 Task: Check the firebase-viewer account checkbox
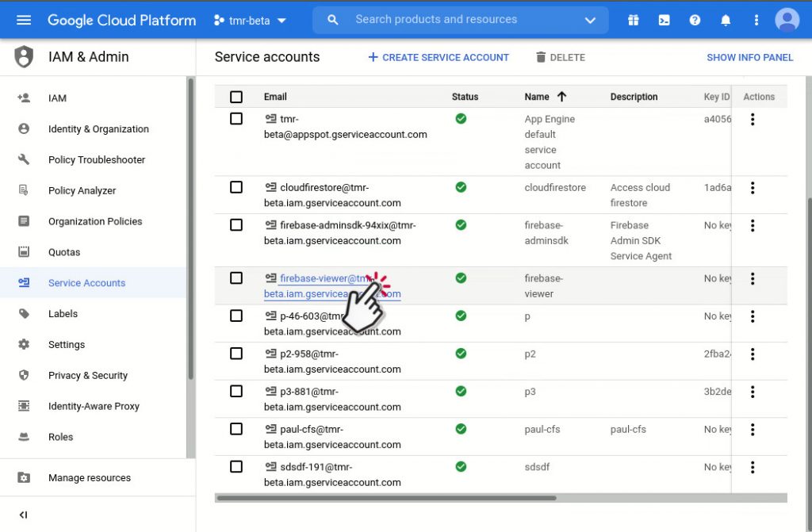236,278
